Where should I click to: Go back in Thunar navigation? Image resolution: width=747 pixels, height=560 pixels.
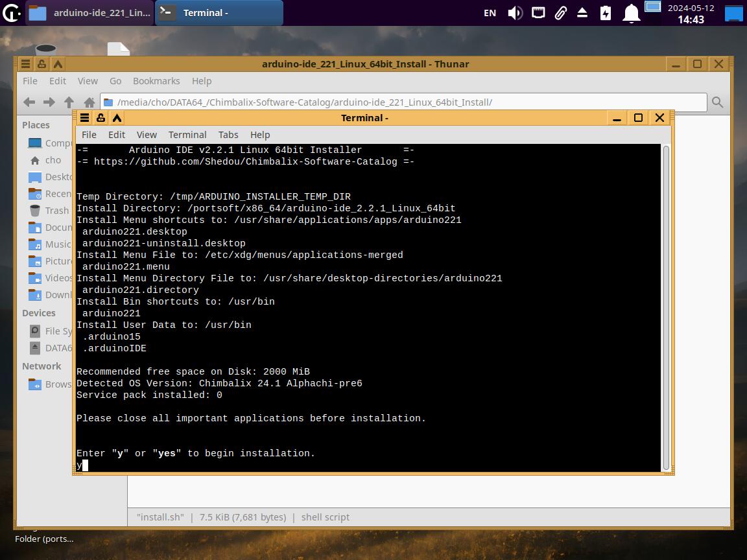pos(30,102)
